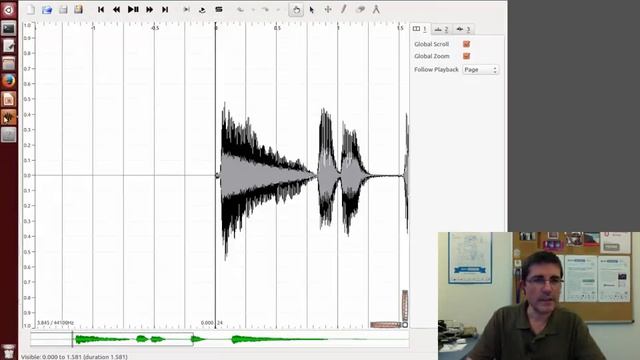The image size is (640, 360).
Task: Select the Measure compass tool
Action: pyautogui.click(x=376, y=9)
